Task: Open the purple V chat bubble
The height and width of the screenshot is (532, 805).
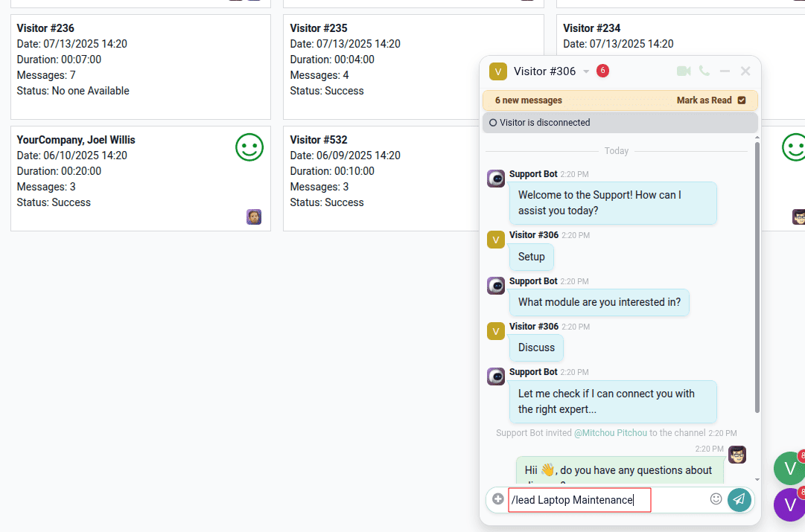Action: pos(789,504)
